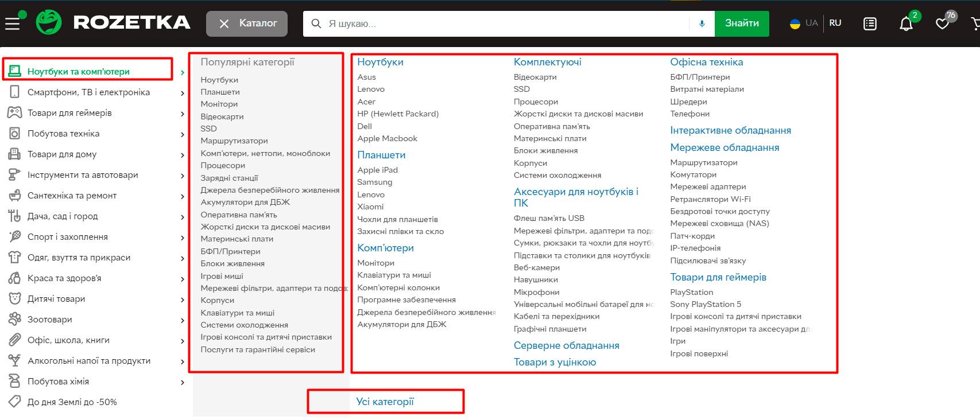980x420 pixels.
Task: Open the Усі категорії link
Action: pos(385,402)
